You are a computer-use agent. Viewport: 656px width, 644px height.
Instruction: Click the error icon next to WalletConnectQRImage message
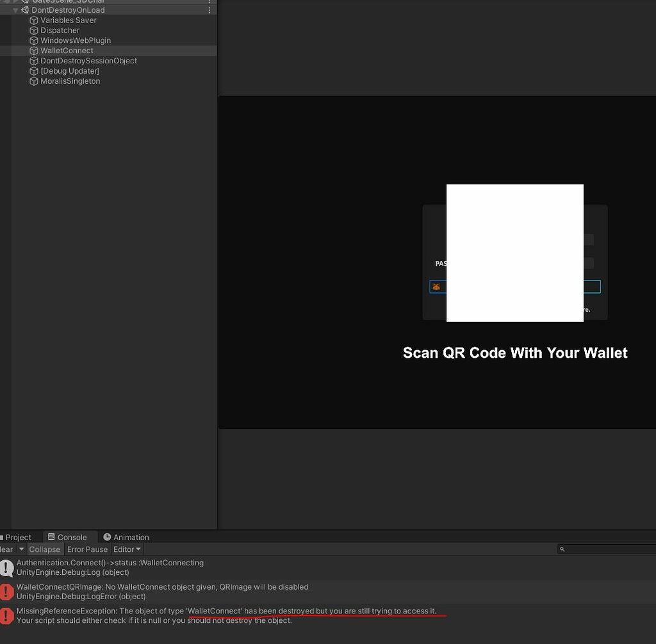point(7,591)
